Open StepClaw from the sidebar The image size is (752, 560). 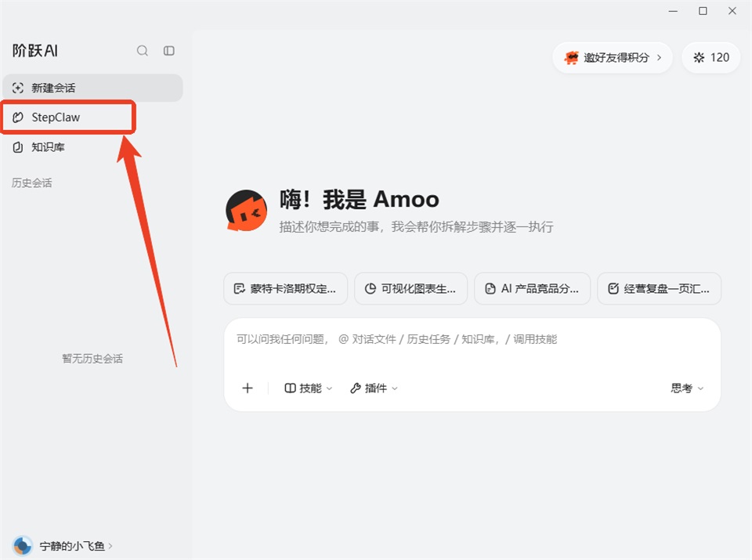pos(68,117)
